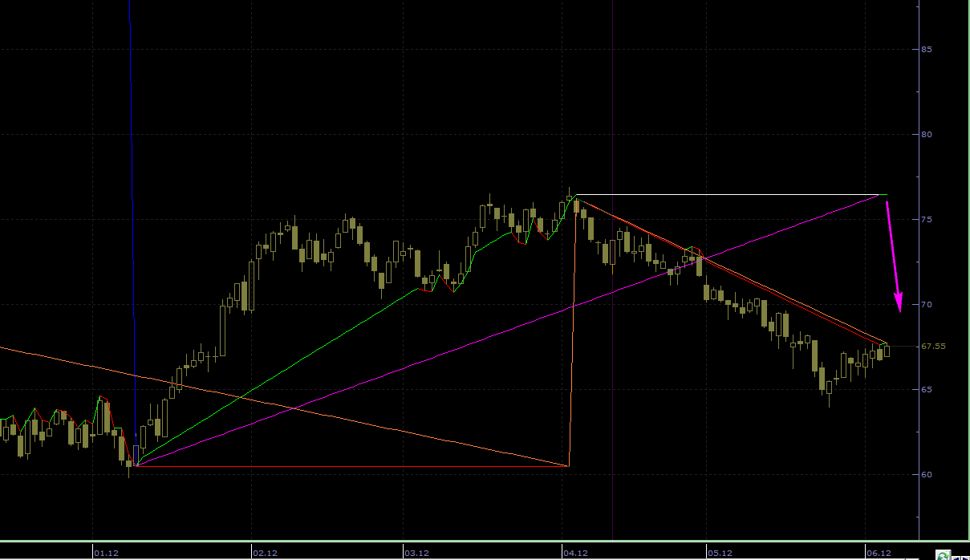Click the 60 price level on price axis

[x=927, y=474]
